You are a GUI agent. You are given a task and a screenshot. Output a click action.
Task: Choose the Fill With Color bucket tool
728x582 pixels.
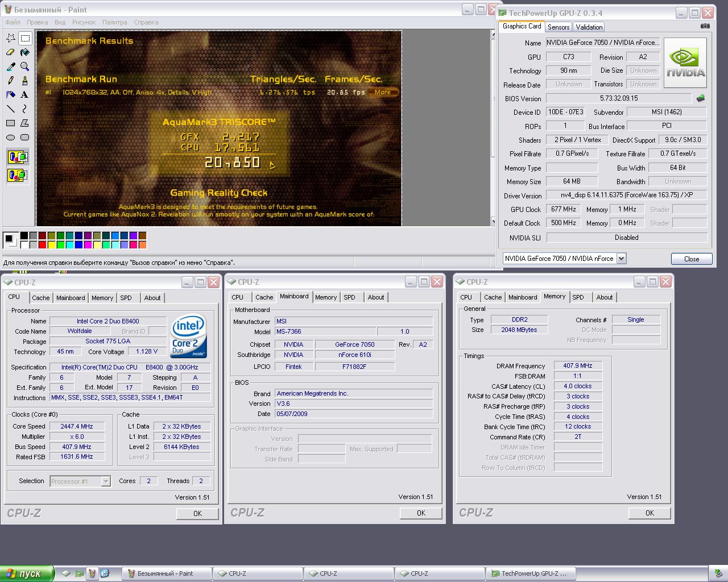(x=25, y=52)
